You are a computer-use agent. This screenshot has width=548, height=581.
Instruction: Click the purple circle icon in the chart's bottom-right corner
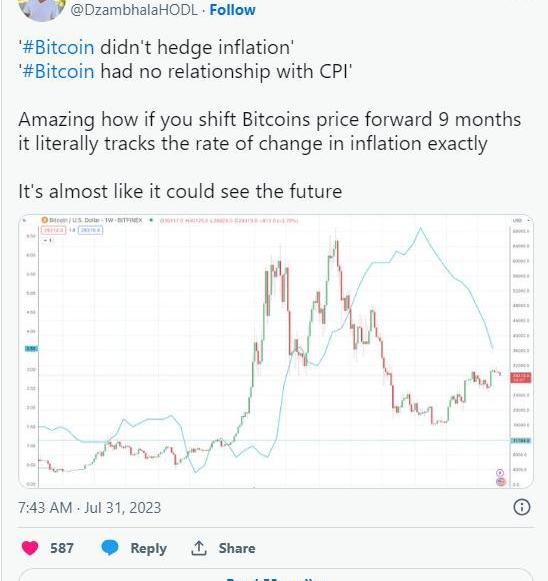point(500,473)
